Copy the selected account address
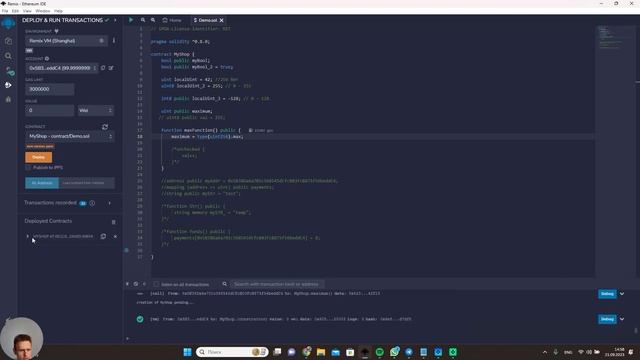Screen dimensions: 640x360 (x=103, y=68)
